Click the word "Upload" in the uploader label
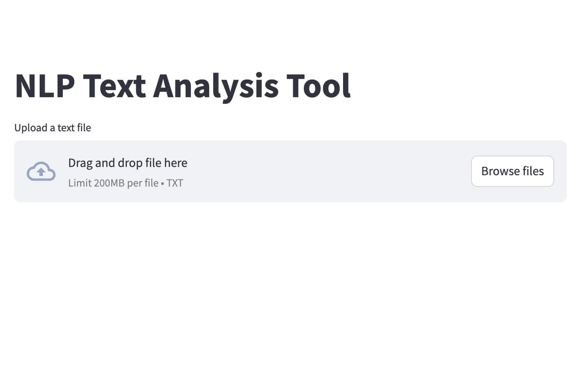 tap(30, 128)
